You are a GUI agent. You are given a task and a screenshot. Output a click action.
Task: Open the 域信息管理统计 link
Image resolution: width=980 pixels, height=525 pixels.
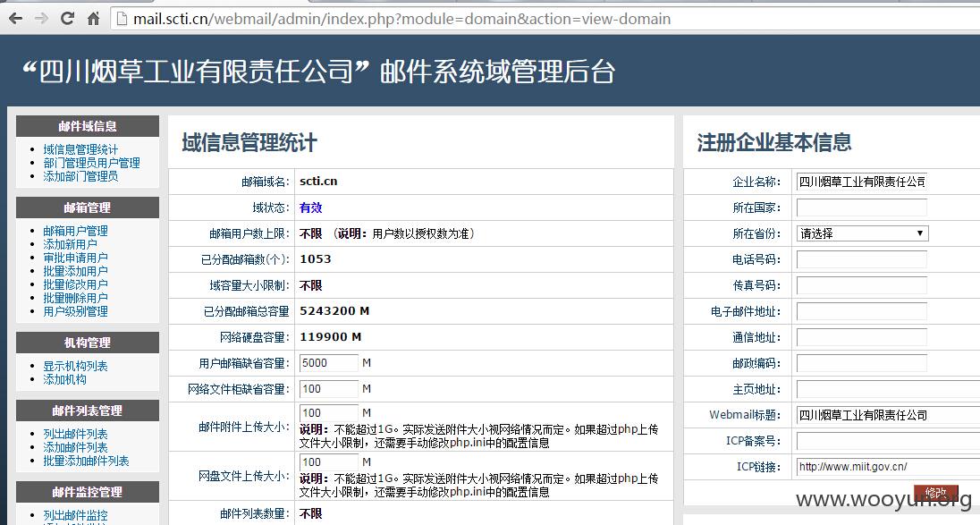[80, 149]
